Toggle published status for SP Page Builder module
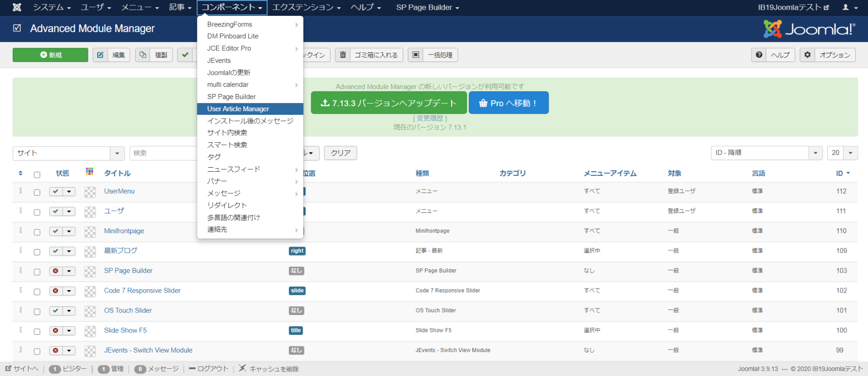868x376 pixels. click(x=56, y=271)
